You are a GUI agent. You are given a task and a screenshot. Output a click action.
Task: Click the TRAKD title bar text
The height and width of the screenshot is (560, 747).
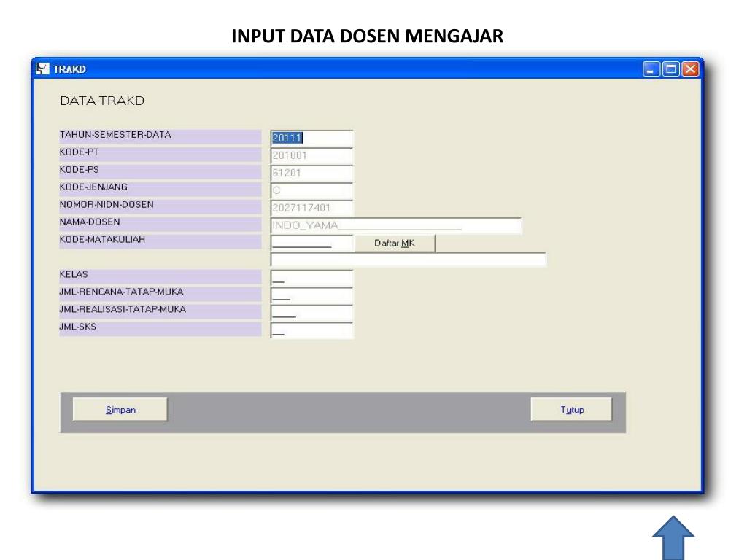point(69,69)
